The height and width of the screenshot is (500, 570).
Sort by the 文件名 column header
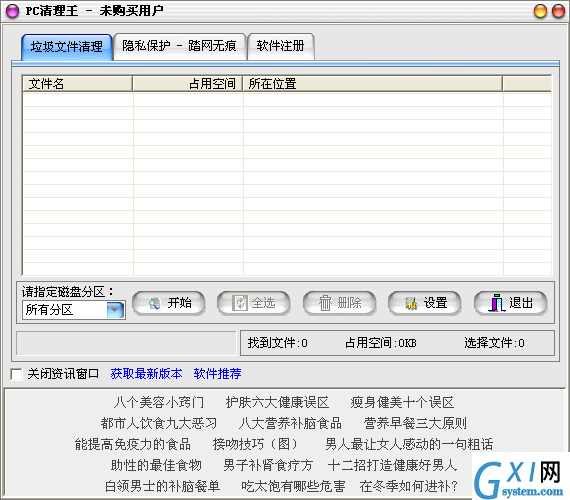click(x=77, y=84)
